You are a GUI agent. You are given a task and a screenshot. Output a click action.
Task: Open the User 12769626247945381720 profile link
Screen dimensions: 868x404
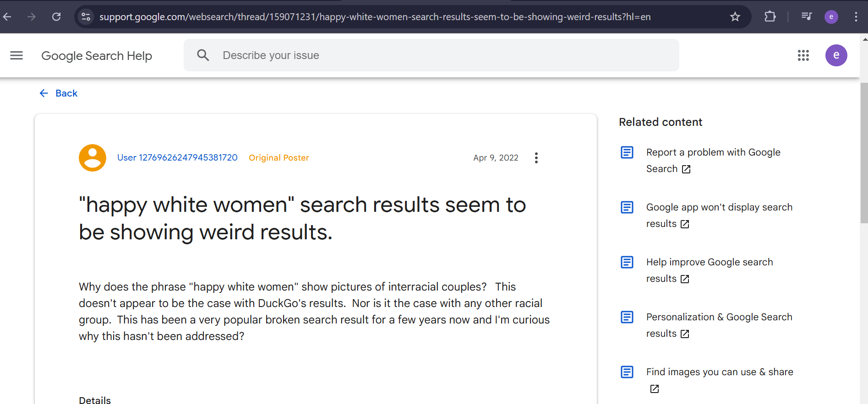coord(177,158)
